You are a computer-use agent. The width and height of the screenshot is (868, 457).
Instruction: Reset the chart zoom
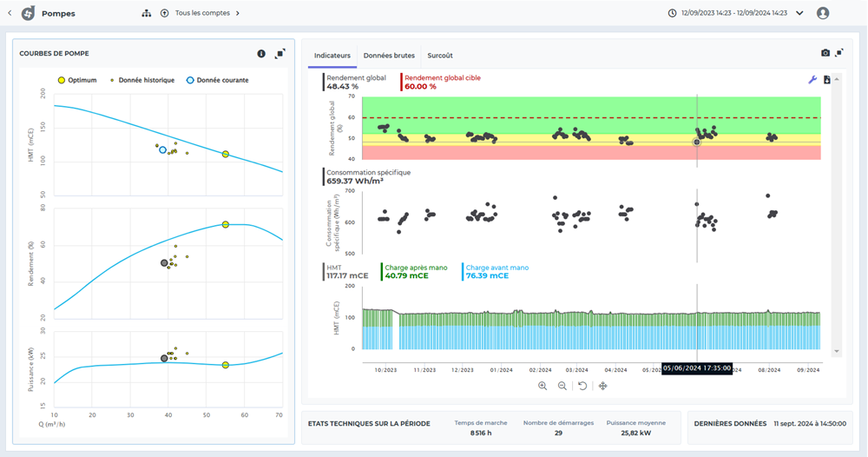pos(582,386)
